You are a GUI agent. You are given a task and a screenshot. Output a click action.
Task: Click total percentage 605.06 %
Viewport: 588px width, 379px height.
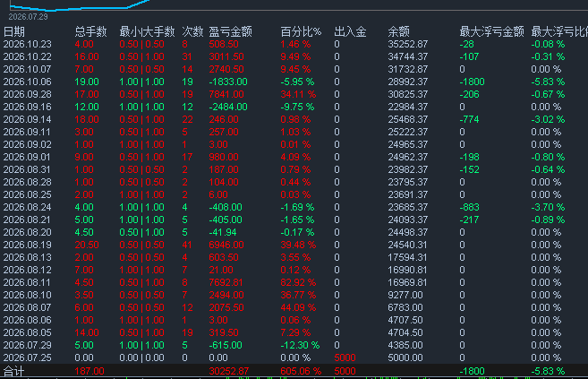click(x=301, y=372)
